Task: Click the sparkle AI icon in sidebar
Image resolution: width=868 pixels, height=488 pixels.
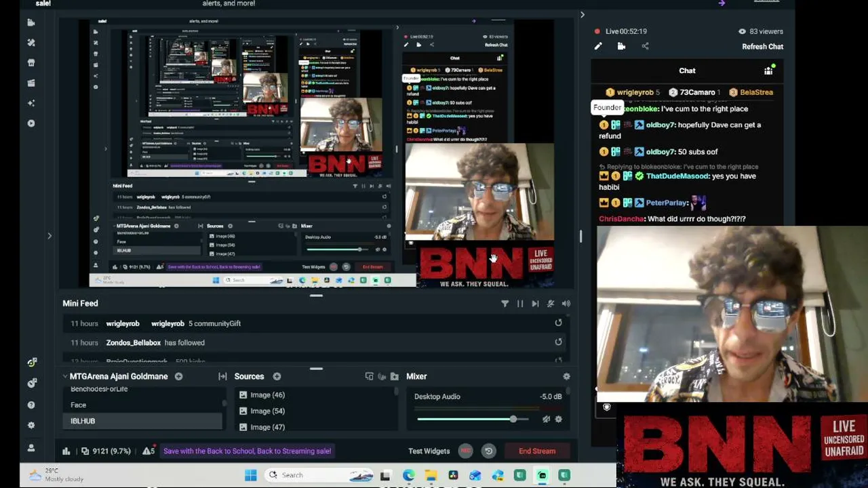Action: (x=31, y=103)
